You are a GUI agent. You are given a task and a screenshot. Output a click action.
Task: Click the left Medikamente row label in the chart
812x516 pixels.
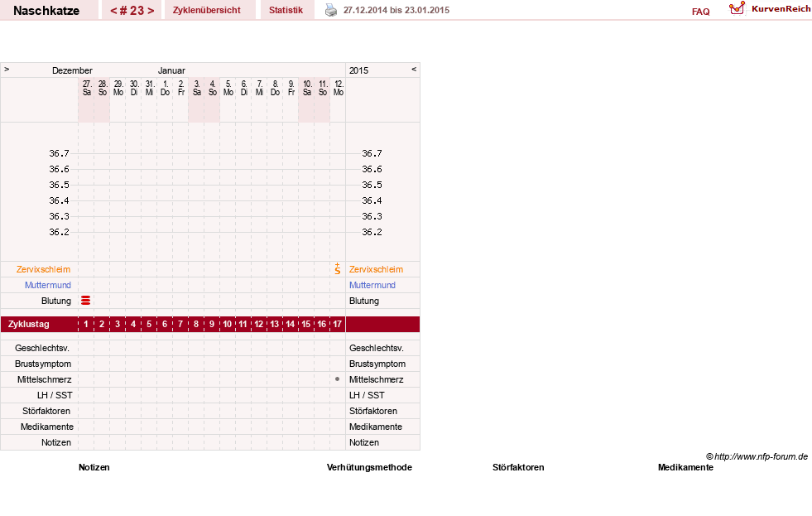pos(47,427)
